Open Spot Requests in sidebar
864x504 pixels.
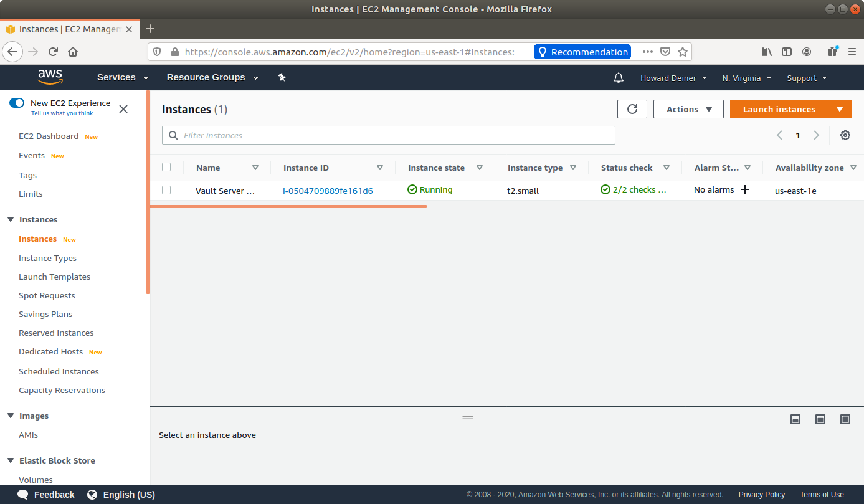[x=47, y=295]
